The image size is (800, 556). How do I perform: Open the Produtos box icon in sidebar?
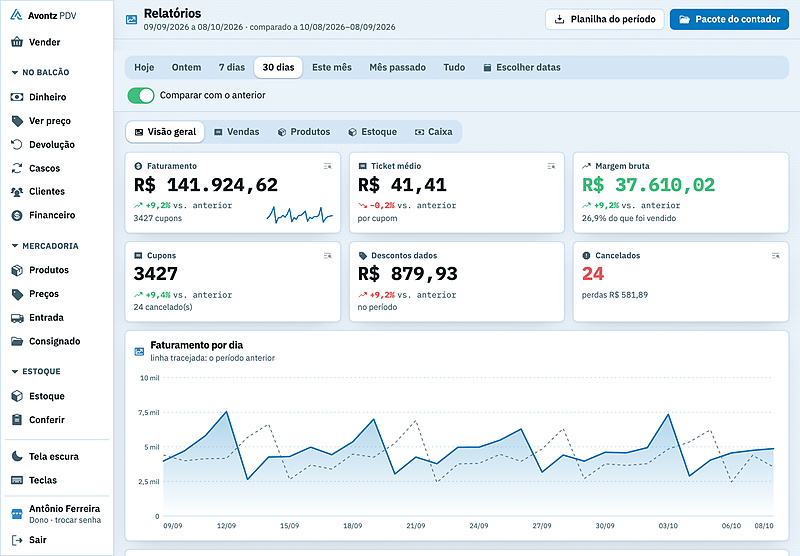pos(17,270)
